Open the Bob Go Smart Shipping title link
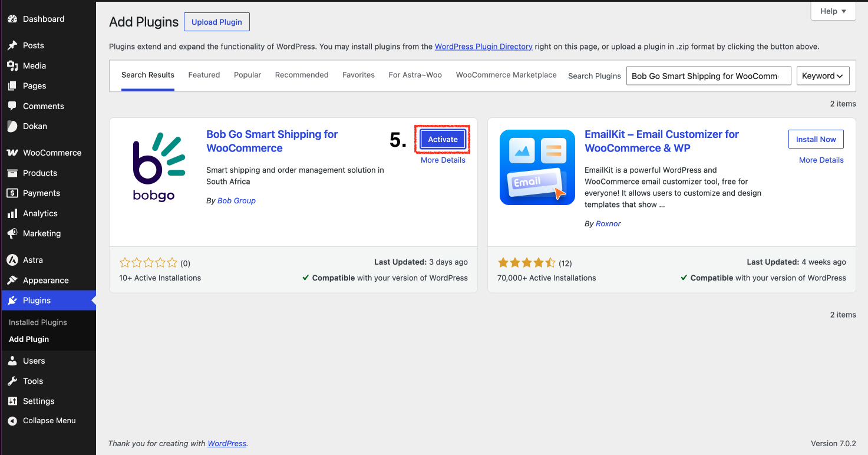This screenshot has width=868, height=455. [272, 141]
